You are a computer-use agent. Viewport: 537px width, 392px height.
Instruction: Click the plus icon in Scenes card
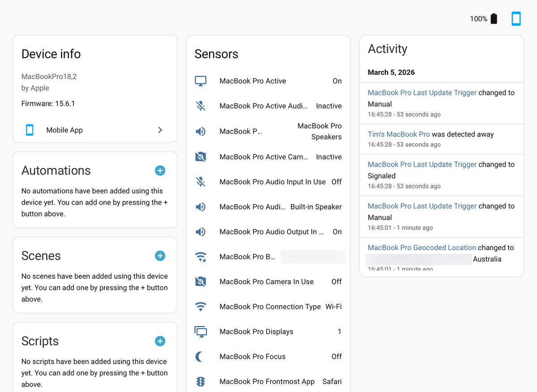tap(160, 256)
